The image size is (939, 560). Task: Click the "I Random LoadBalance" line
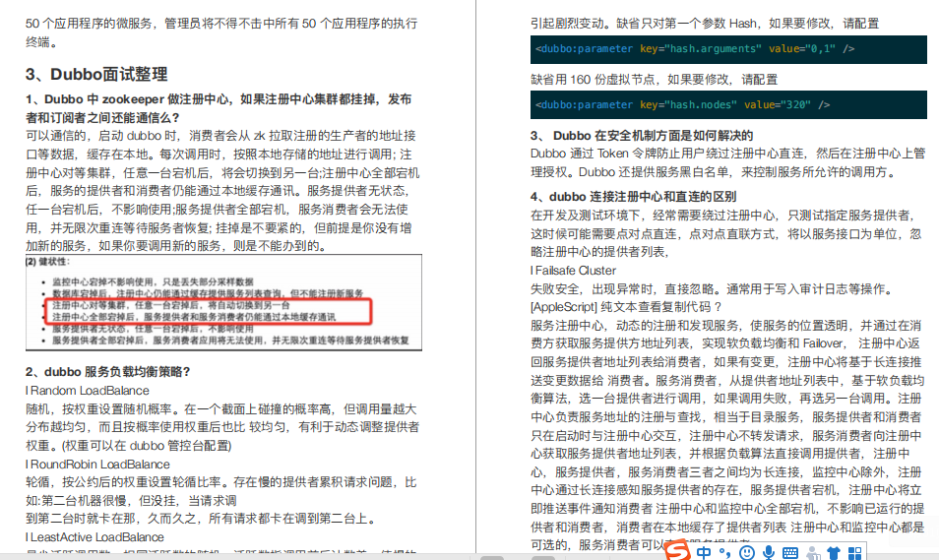tap(88, 391)
